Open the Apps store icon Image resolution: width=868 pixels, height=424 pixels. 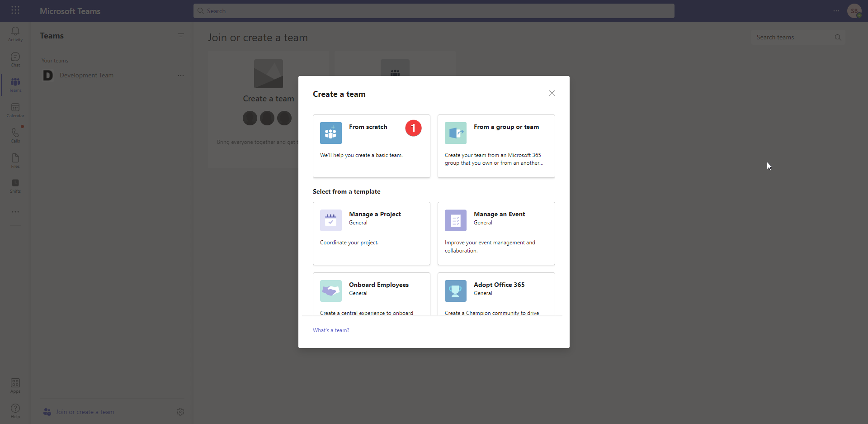[15, 386]
